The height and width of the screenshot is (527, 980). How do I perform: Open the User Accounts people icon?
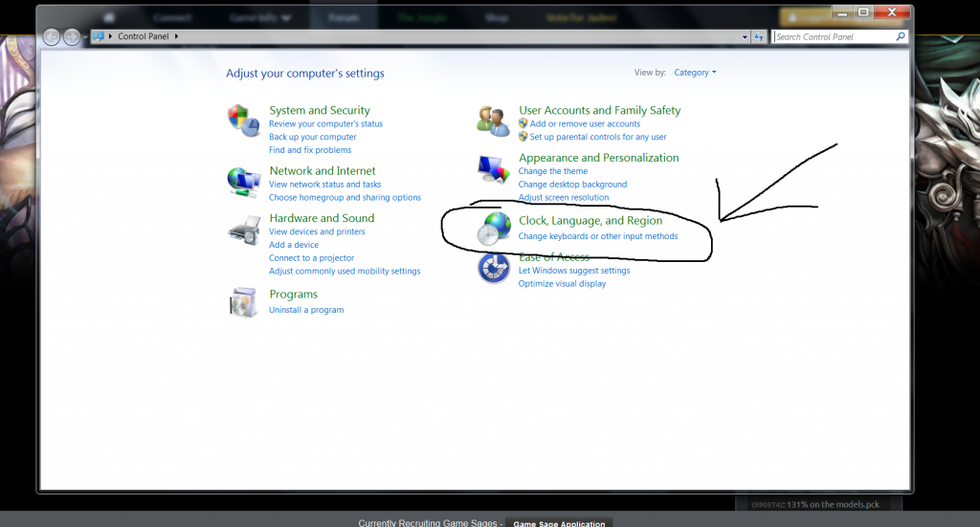(493, 121)
